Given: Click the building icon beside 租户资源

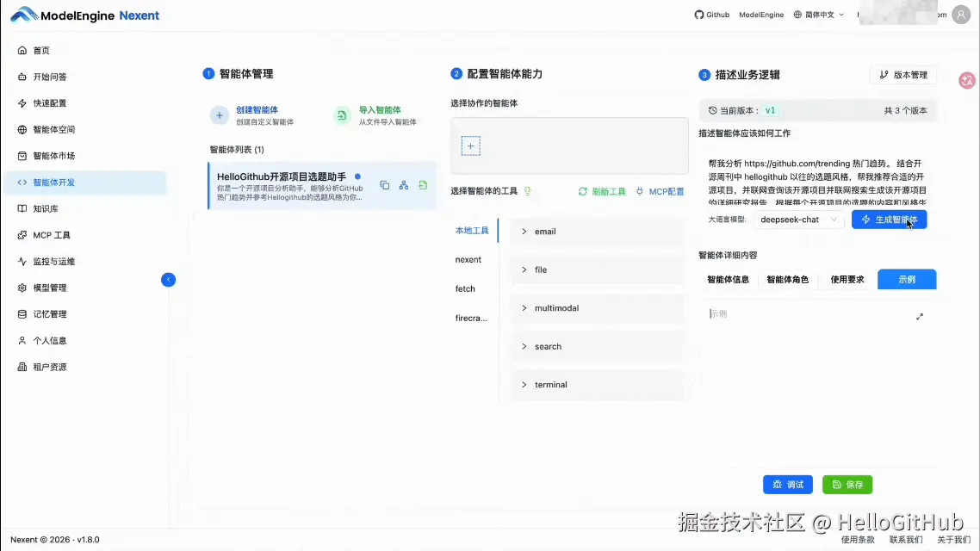Looking at the screenshot, I should pyautogui.click(x=22, y=367).
